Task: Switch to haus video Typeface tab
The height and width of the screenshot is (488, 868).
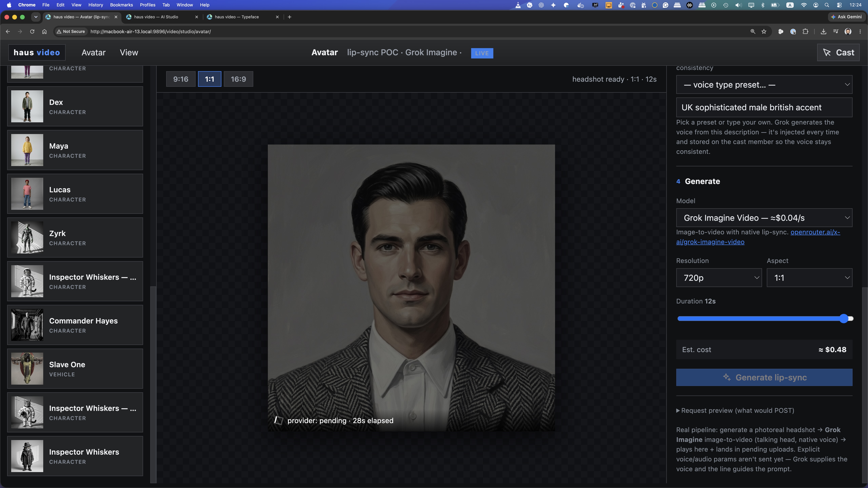Action: tap(243, 17)
